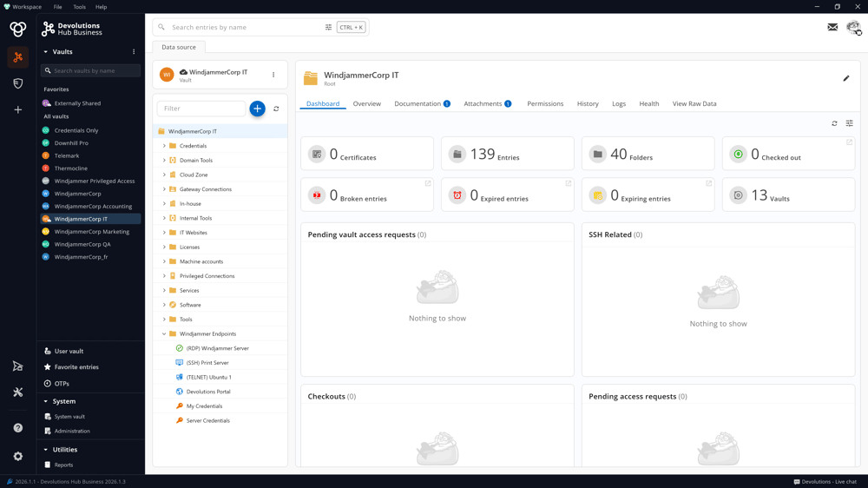
Task: Select the Hub vaults sidebar icon
Action: tap(17, 57)
